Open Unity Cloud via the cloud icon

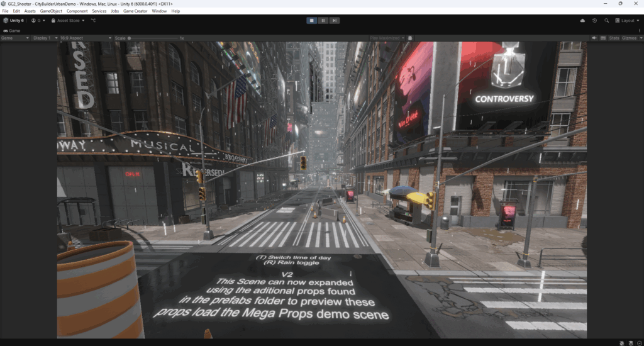click(582, 20)
